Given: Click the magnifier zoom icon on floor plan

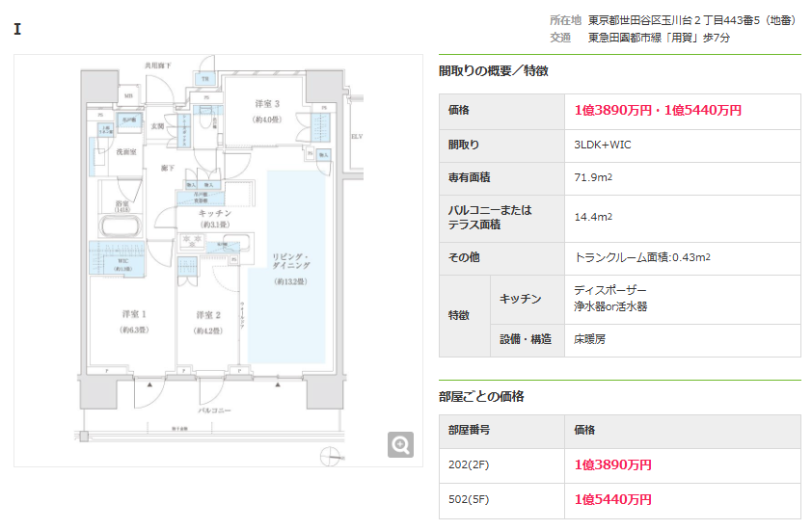Looking at the screenshot, I should click(x=401, y=443).
